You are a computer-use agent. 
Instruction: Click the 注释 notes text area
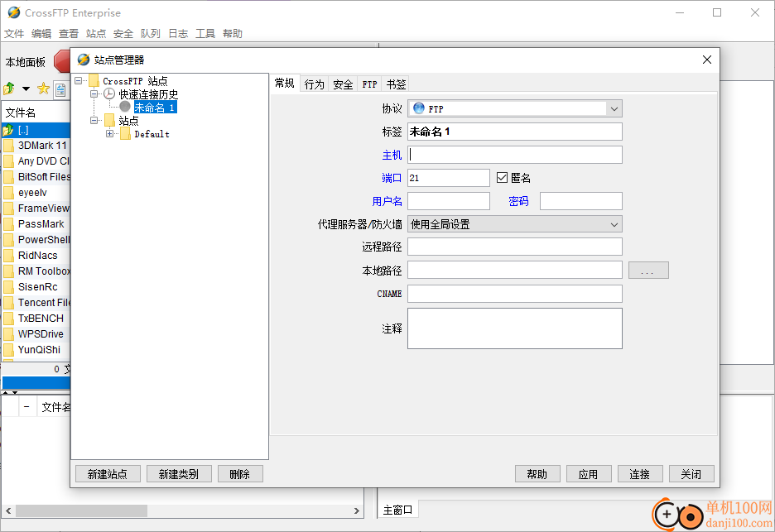tap(514, 328)
